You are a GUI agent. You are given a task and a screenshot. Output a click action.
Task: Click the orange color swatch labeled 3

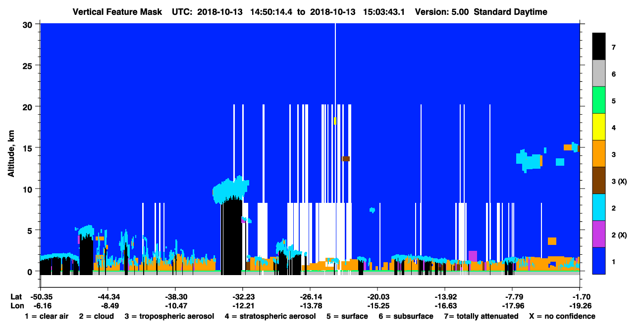599,154
